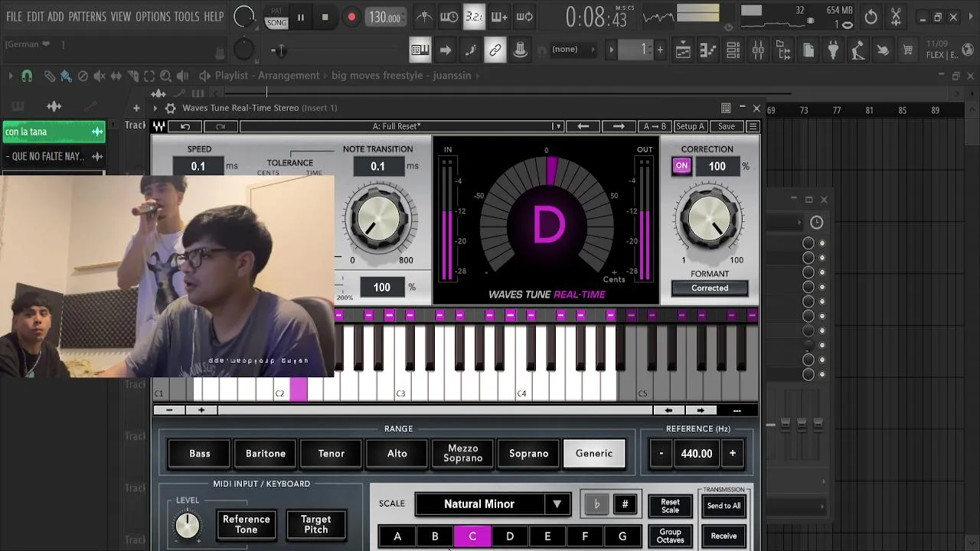Image resolution: width=980 pixels, height=551 pixels.
Task: Select the con la tana track
Action: pos(54,132)
